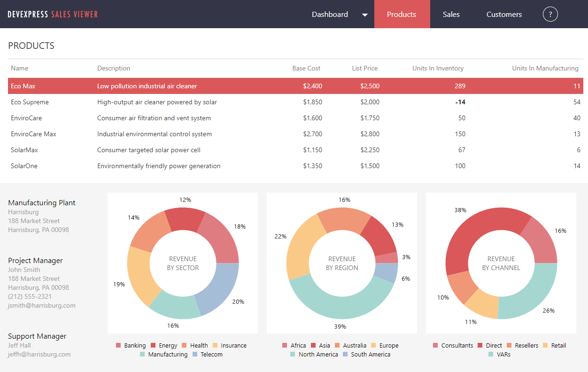Screen dimensions: 588x372
Task: Select the Eco Supreme product row
Action: (x=188, y=102)
